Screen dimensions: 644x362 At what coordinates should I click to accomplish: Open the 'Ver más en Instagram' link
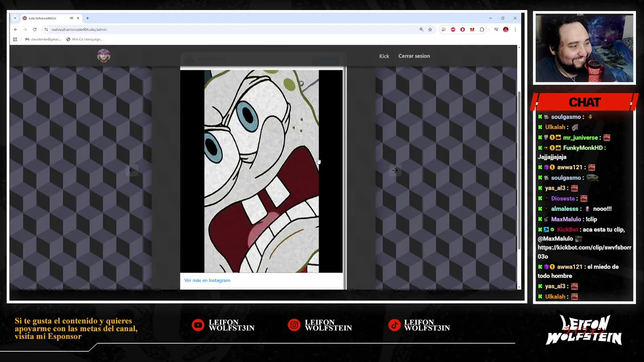[x=207, y=281]
